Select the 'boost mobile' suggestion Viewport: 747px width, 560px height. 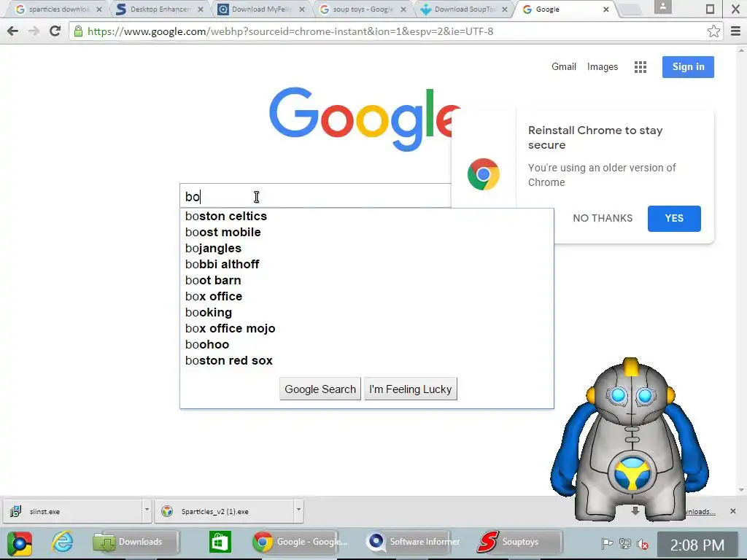tap(367, 233)
